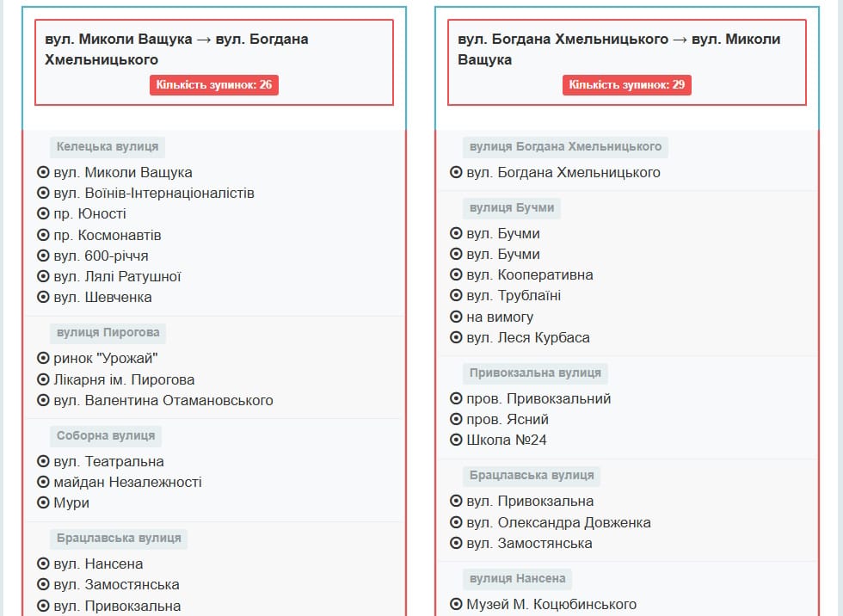Click the red badge showing 26 stops
This screenshot has height=616, width=843.
coord(214,85)
